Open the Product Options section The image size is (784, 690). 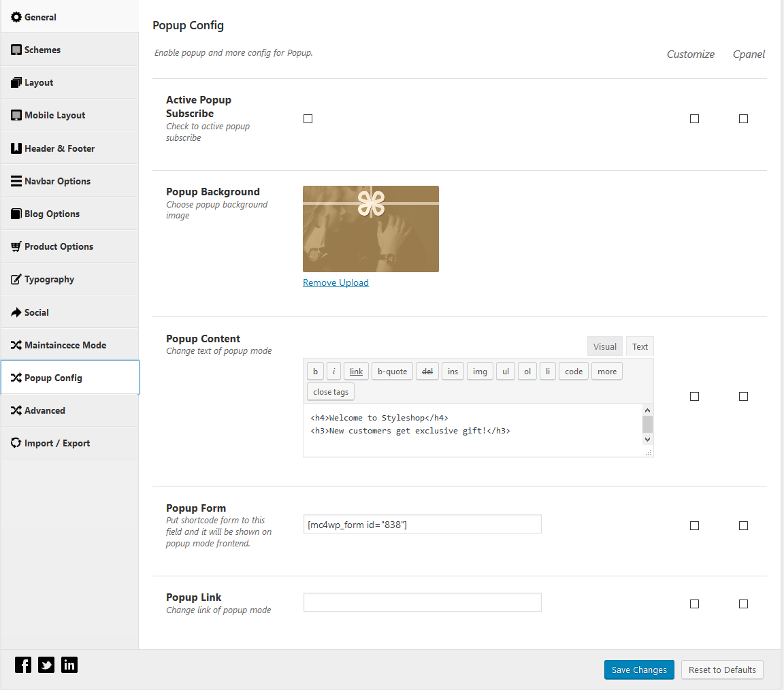point(70,246)
